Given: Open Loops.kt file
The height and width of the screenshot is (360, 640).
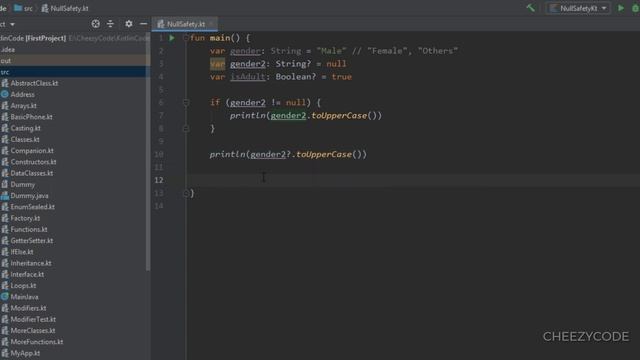Looking at the screenshot, I should [23, 286].
